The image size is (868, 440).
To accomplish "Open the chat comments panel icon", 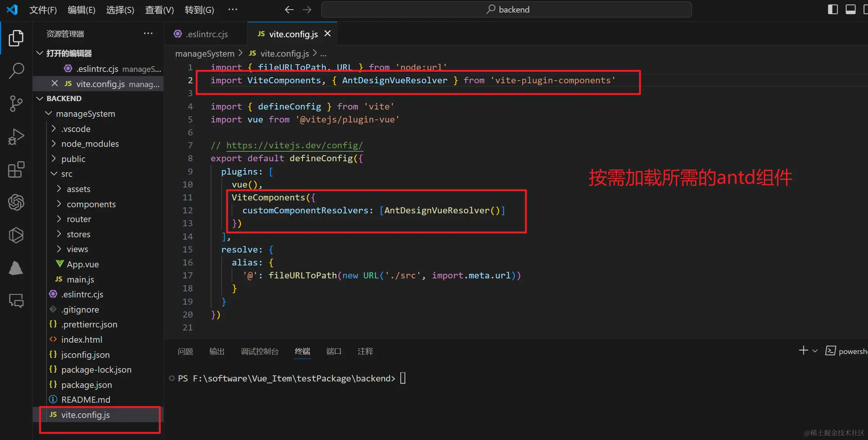I will coord(16,301).
